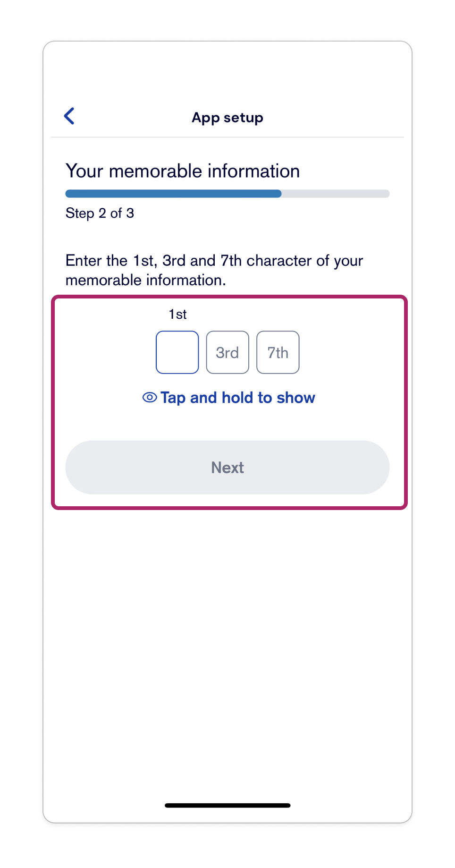The width and height of the screenshot is (455, 868).
Task: Click the "memorable information." instruction second line
Action: pyautogui.click(x=145, y=280)
